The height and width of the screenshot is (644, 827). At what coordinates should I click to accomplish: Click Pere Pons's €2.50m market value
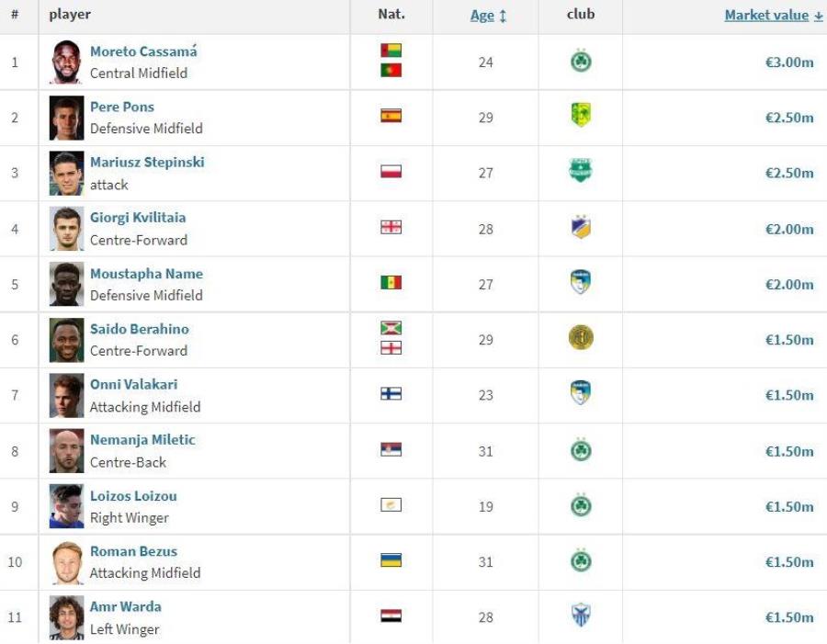click(789, 117)
